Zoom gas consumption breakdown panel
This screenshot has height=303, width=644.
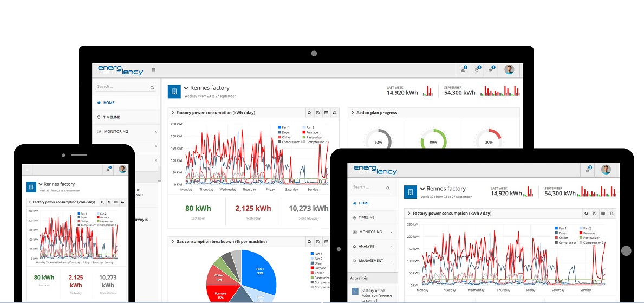(x=310, y=241)
